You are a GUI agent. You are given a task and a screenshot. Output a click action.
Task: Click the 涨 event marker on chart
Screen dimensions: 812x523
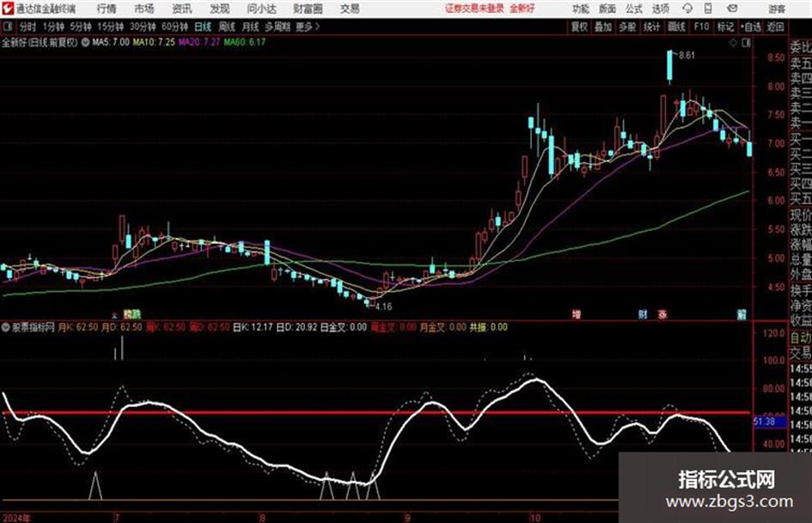tap(662, 314)
